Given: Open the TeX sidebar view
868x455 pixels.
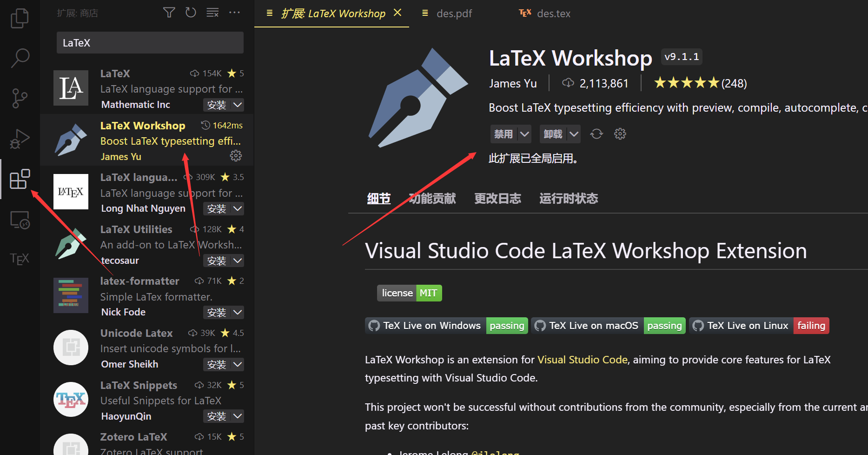Looking at the screenshot, I should (20, 259).
